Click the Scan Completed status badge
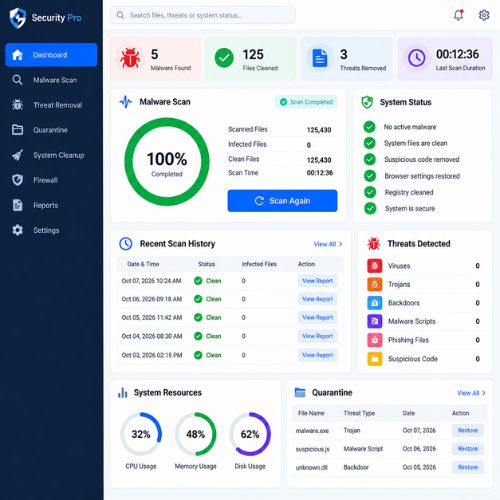 point(306,102)
